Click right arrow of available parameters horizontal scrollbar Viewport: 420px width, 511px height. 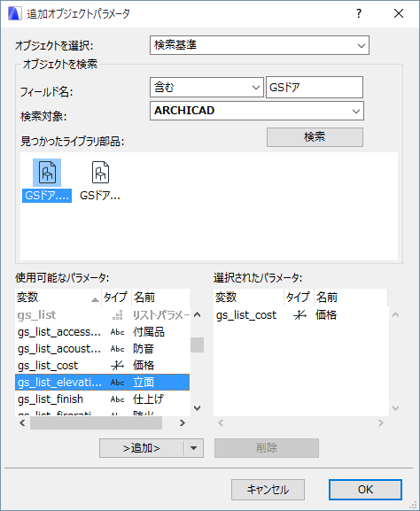pos(183,423)
